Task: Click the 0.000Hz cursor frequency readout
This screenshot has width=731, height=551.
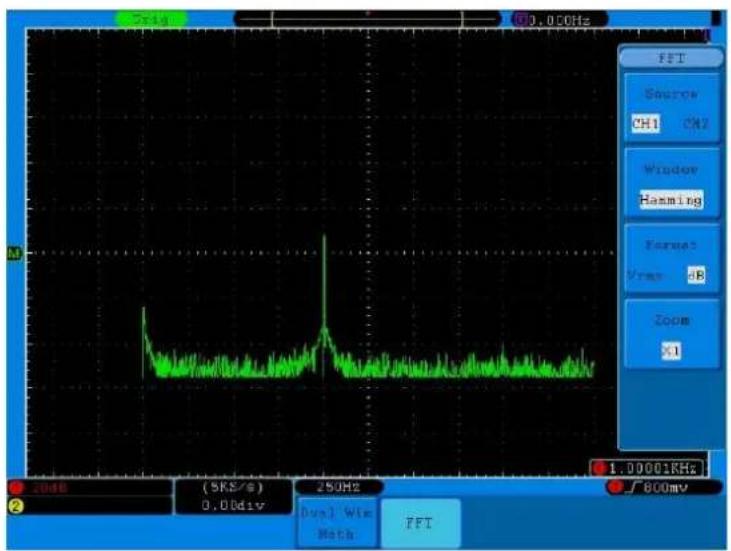Action: tap(559, 21)
